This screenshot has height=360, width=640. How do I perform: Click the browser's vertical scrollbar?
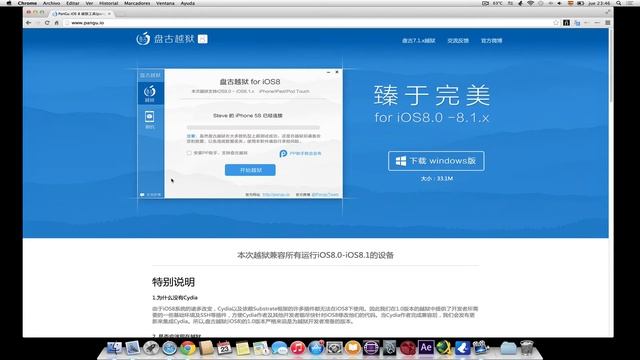point(611,65)
